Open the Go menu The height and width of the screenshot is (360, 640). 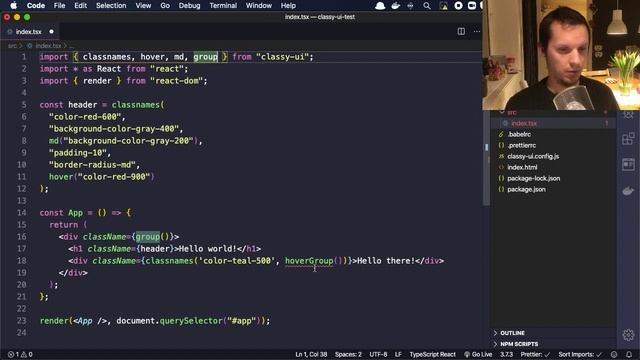pyautogui.click(x=165, y=6)
